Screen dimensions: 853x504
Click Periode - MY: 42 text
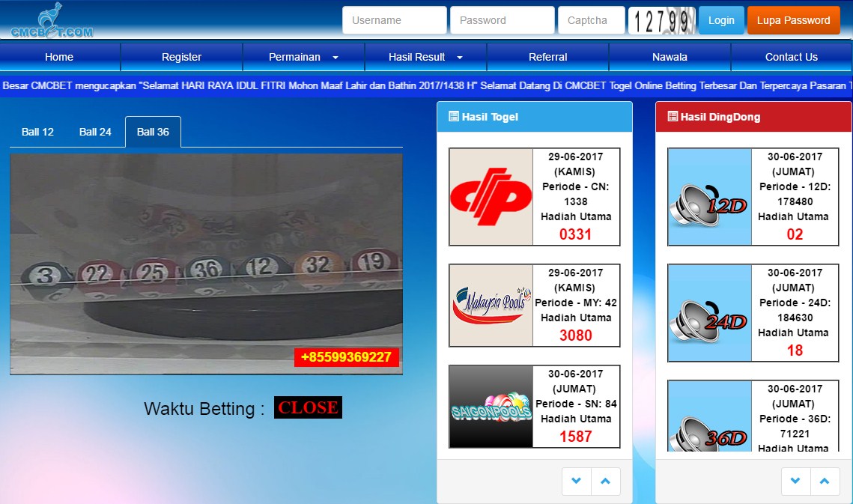[576, 303]
